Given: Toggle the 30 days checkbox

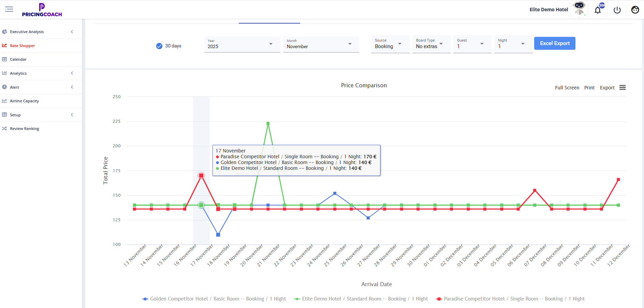Looking at the screenshot, I should [159, 46].
